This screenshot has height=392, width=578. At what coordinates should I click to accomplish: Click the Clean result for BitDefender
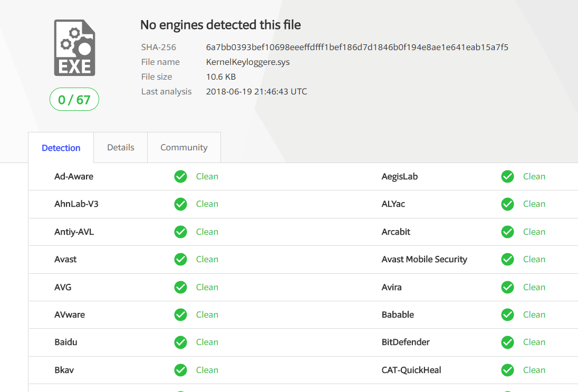coord(534,342)
